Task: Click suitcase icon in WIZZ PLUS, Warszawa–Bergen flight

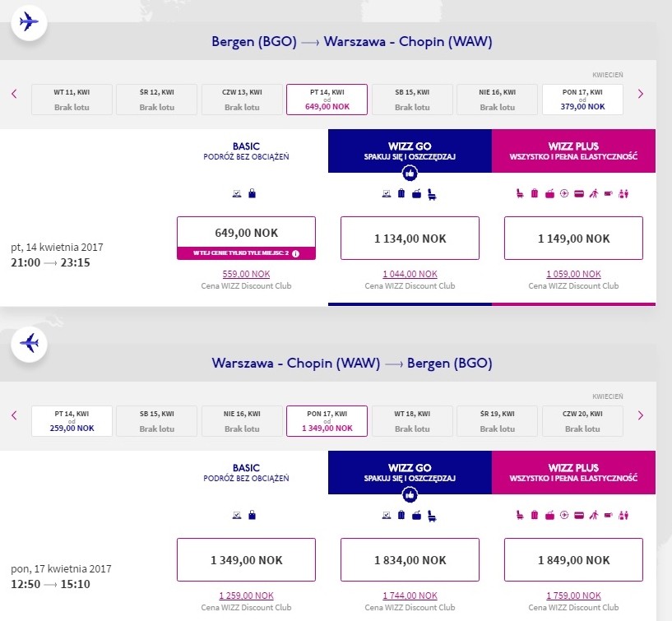Action: click(535, 515)
